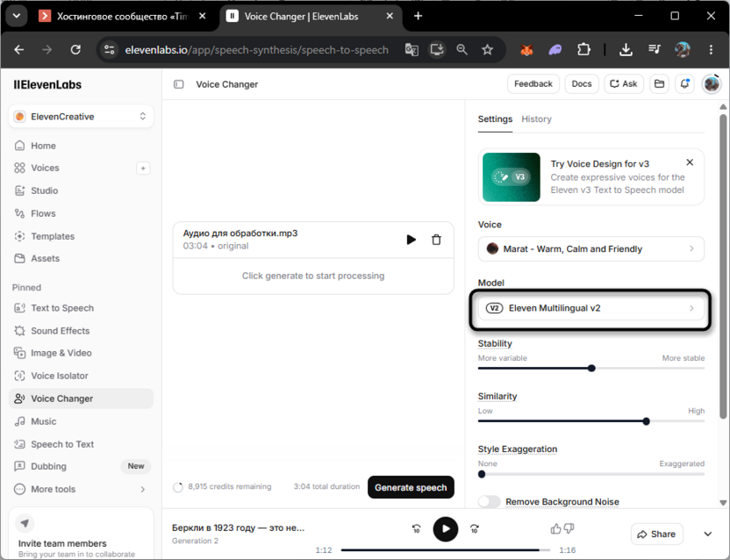Reload the page in browser
The width and height of the screenshot is (730, 560).
click(x=75, y=49)
